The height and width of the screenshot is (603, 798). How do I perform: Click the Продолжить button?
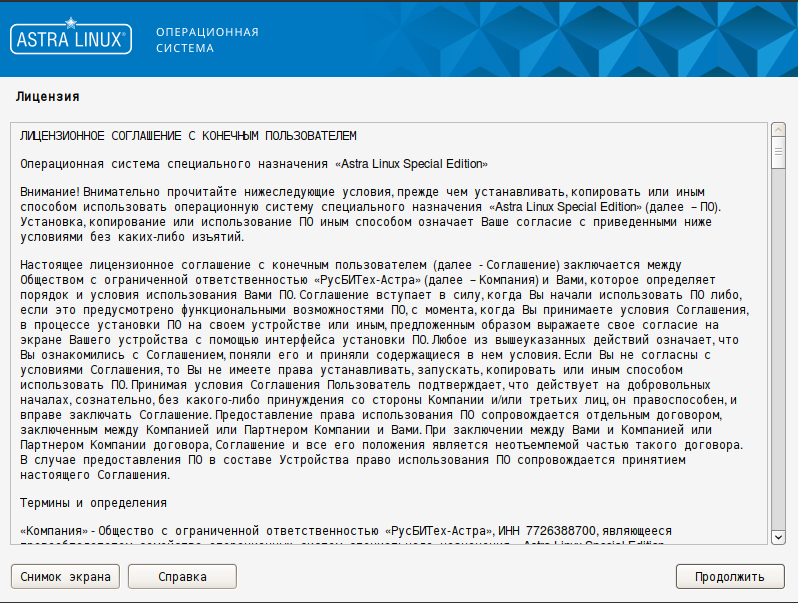pyautogui.click(x=730, y=577)
